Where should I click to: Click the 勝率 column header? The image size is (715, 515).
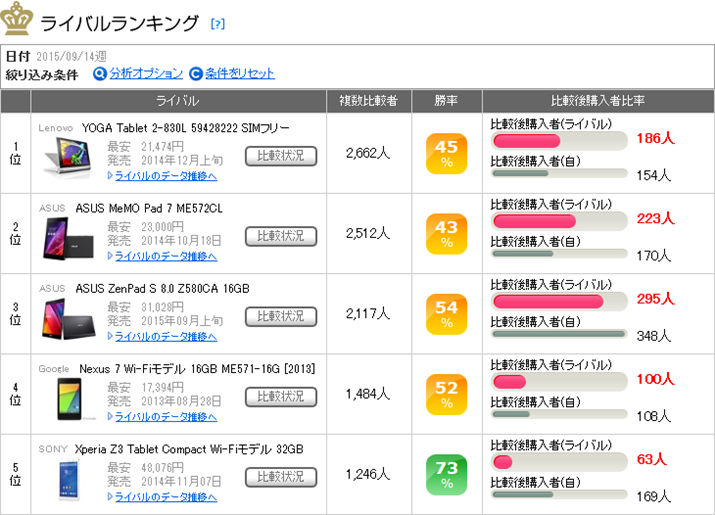446,101
